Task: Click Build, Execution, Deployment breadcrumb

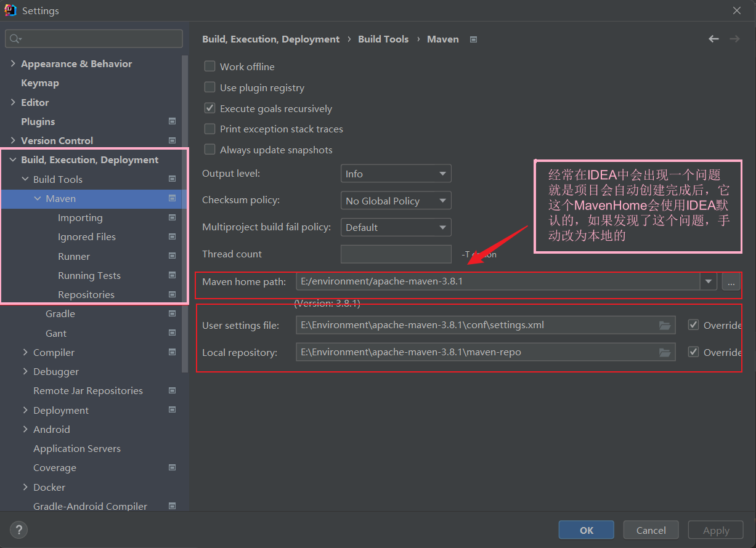Action: coord(270,39)
